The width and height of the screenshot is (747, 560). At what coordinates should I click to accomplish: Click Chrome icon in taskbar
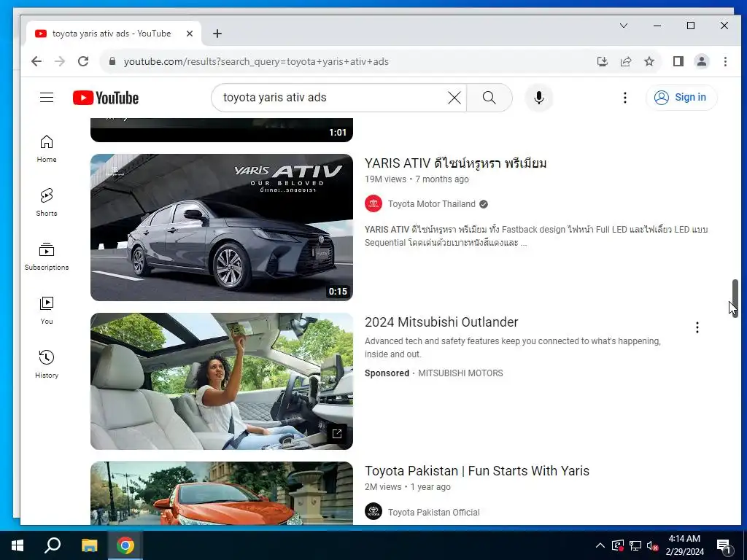click(x=125, y=545)
